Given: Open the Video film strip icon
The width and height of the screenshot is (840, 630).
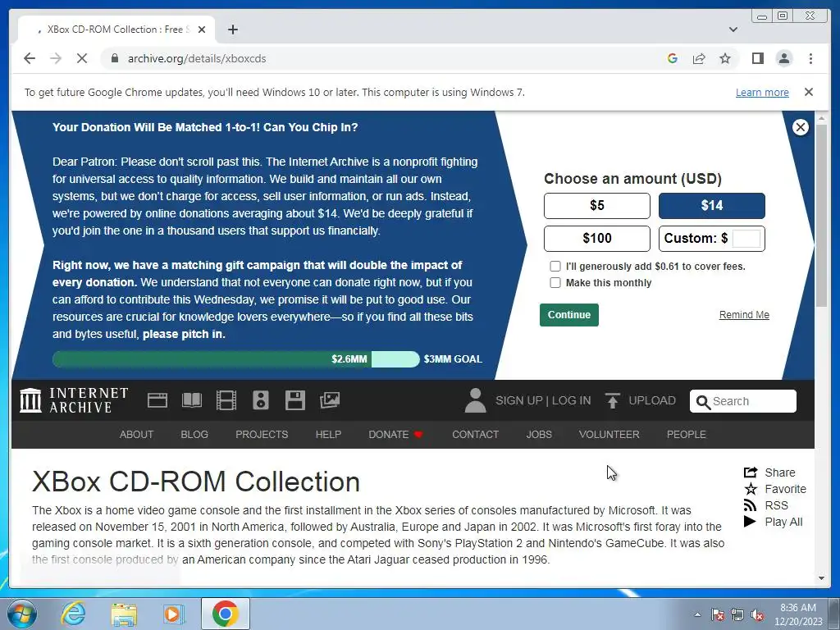Looking at the screenshot, I should tap(226, 400).
